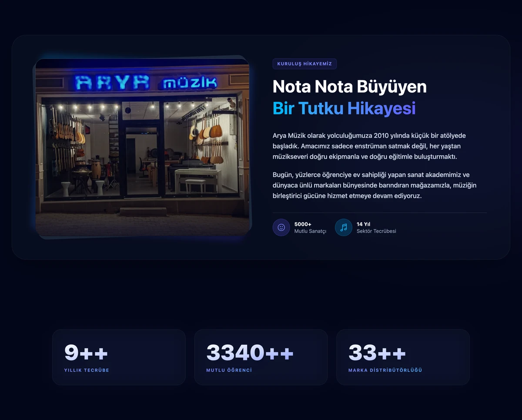Click the paragraph starting 'Bugün, yüzlerce öğrenciye'
Image resolution: width=522 pixels, height=420 pixels.
375,185
